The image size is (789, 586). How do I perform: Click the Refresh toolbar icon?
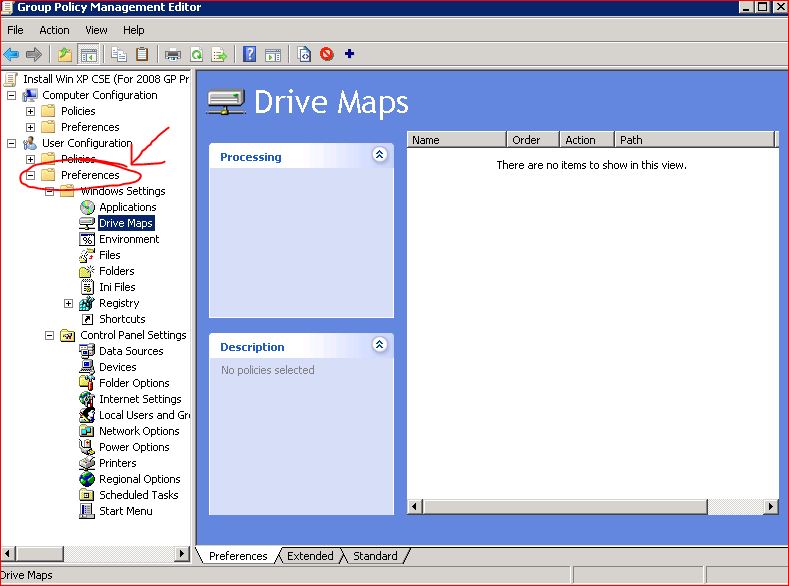point(197,54)
